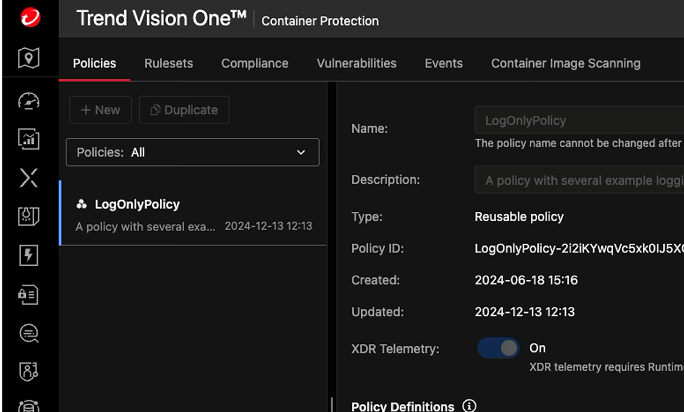Open the lightning bolt sidebar icon
The image size is (684, 412).
(29, 255)
